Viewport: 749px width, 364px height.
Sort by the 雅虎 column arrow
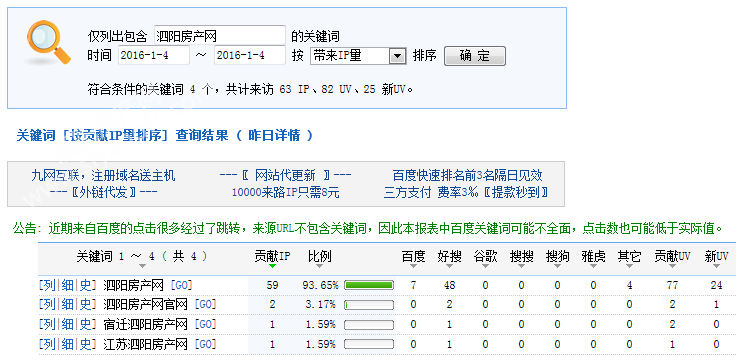tap(593, 266)
